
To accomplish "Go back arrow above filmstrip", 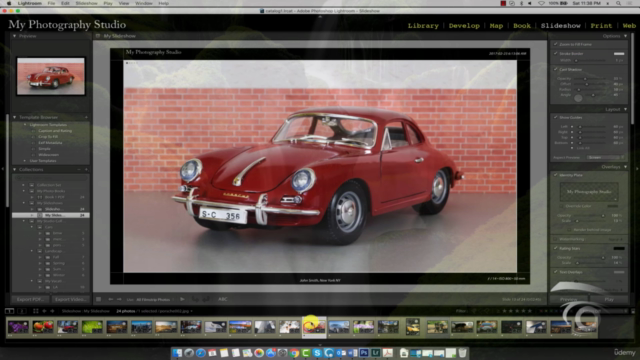I will pyautogui.click(x=44, y=311).
